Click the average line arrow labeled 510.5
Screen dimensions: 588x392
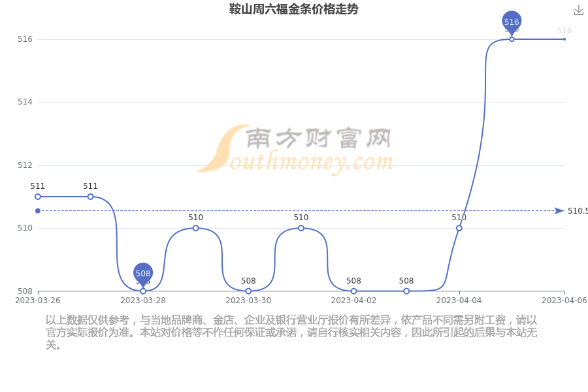point(559,211)
